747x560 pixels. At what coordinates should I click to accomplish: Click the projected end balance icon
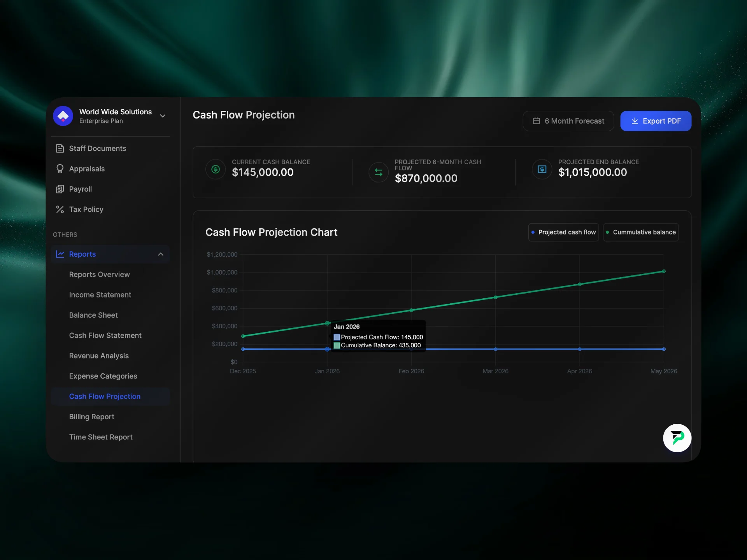point(542,169)
